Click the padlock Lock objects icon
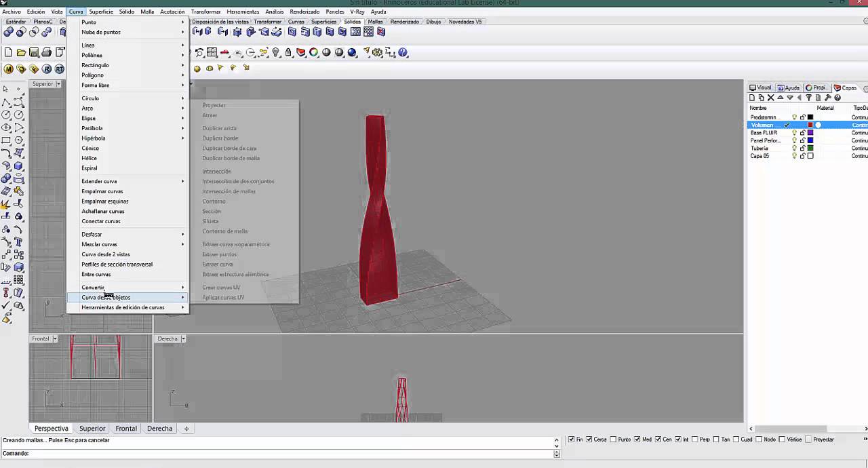Viewport: 868px width, 468px height. (288, 52)
